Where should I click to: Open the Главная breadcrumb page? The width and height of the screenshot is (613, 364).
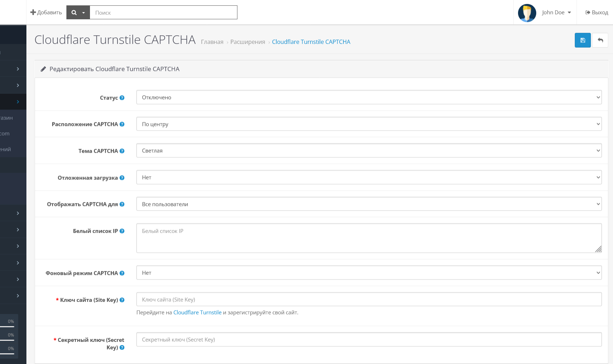[212, 42]
